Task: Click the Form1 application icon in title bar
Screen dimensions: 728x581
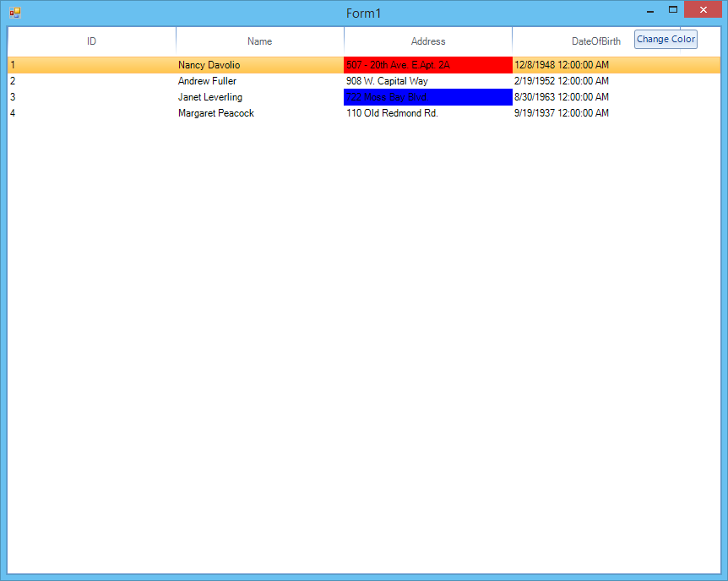Action: (15, 13)
